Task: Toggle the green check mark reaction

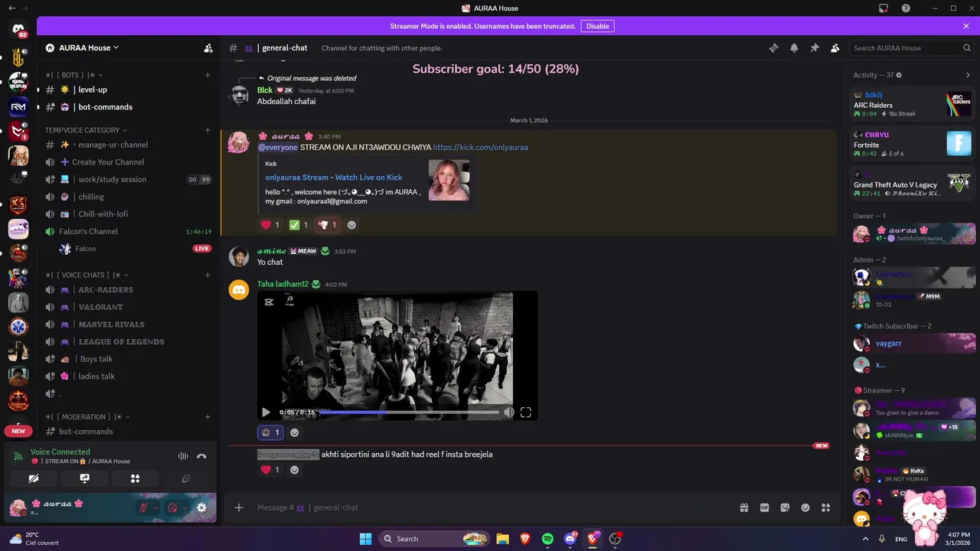Action: pyautogui.click(x=299, y=225)
